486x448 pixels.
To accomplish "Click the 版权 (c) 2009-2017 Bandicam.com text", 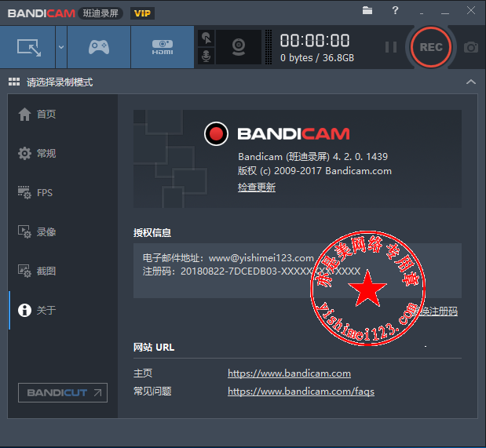I will (x=315, y=171).
